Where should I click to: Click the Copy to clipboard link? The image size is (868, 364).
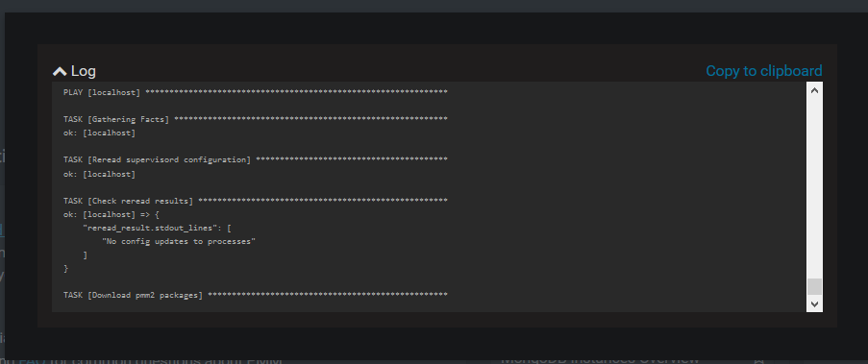pos(764,71)
